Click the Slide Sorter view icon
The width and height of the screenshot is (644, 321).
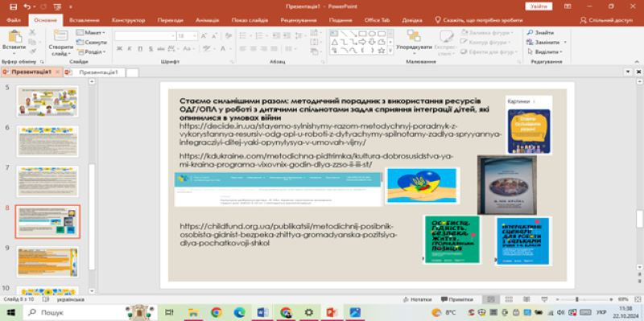[509, 299]
